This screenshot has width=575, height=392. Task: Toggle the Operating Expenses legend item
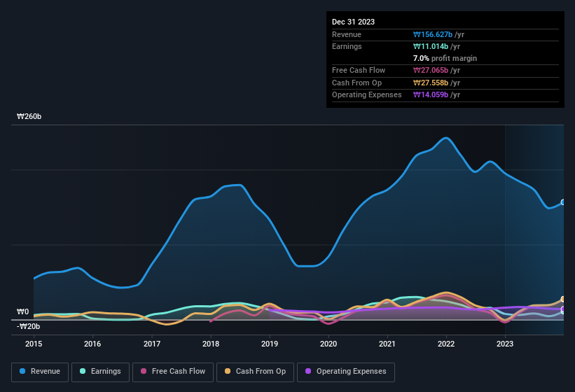pos(346,372)
